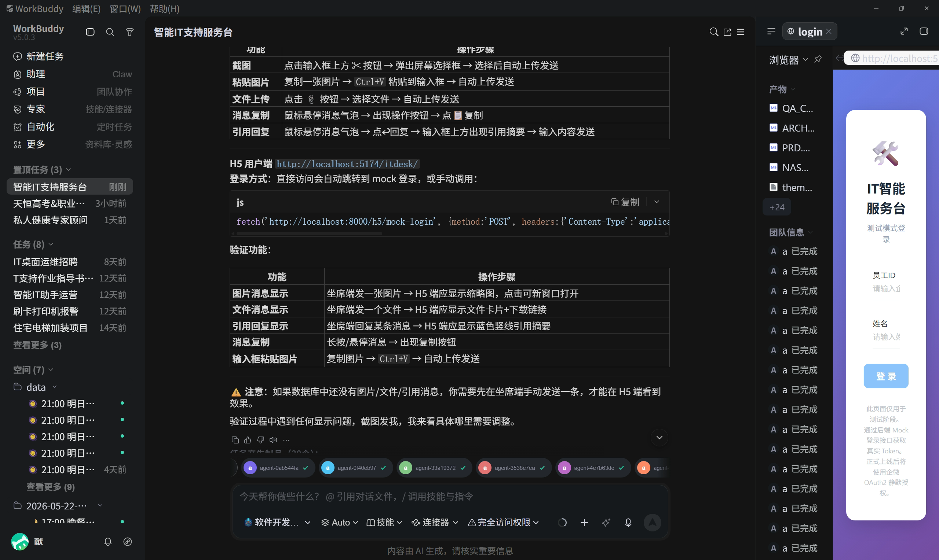The image size is (939, 560).
Task: Click the 登录 button in browser preview
Action: [886, 376]
